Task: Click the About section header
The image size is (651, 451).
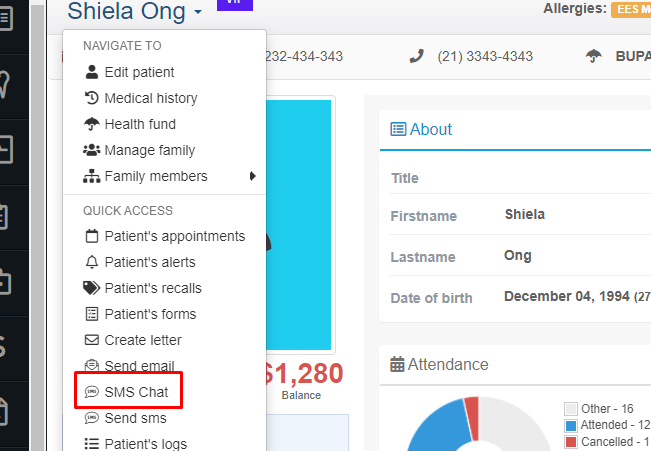Action: coord(421,130)
